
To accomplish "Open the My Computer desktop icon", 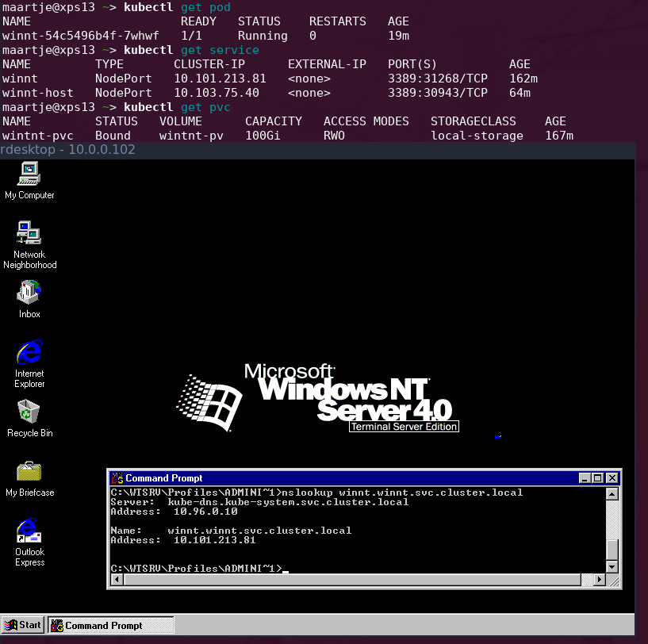I will coord(29,181).
